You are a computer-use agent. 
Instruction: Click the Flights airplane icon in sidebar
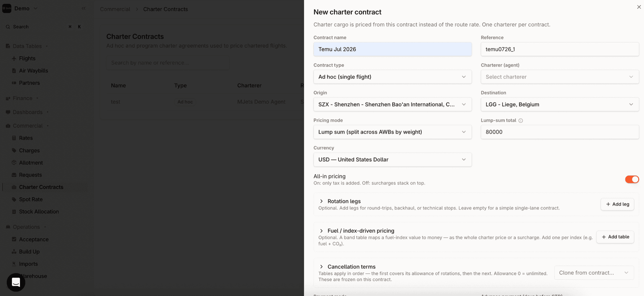coord(14,58)
